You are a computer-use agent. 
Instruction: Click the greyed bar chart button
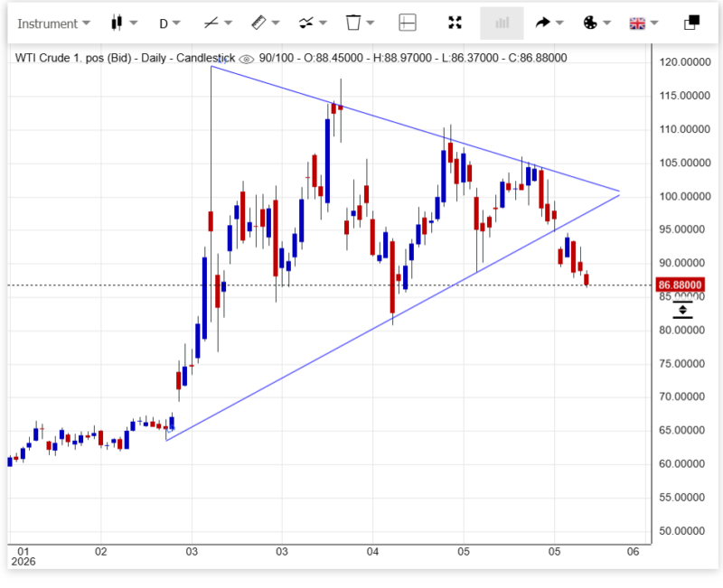click(502, 23)
